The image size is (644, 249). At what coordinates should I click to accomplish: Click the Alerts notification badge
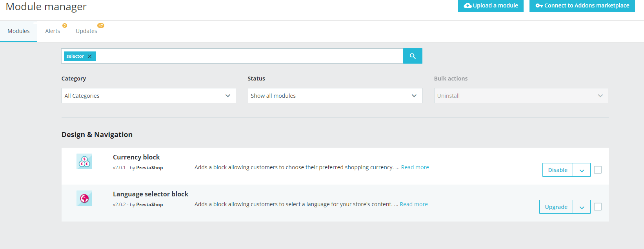(x=65, y=26)
